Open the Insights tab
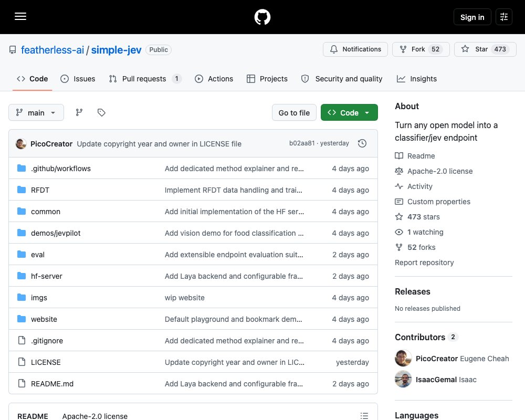 point(417,79)
